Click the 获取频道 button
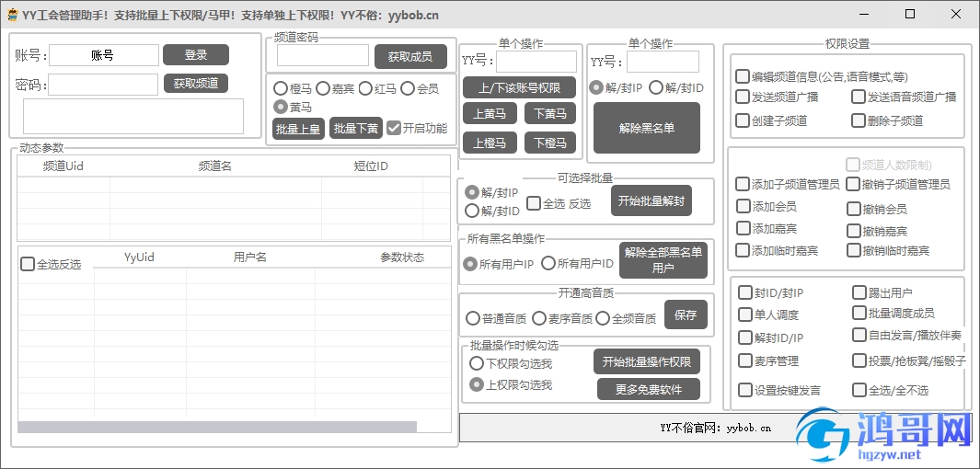This screenshot has width=980, height=469. point(196,83)
